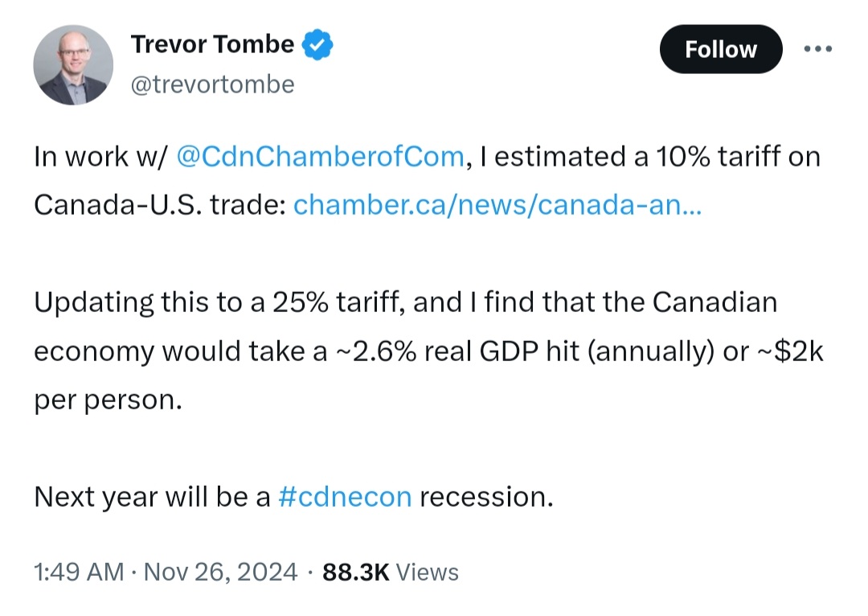The height and width of the screenshot is (616, 868).
Task: Click the 'per person.' text line
Action: 108,400
